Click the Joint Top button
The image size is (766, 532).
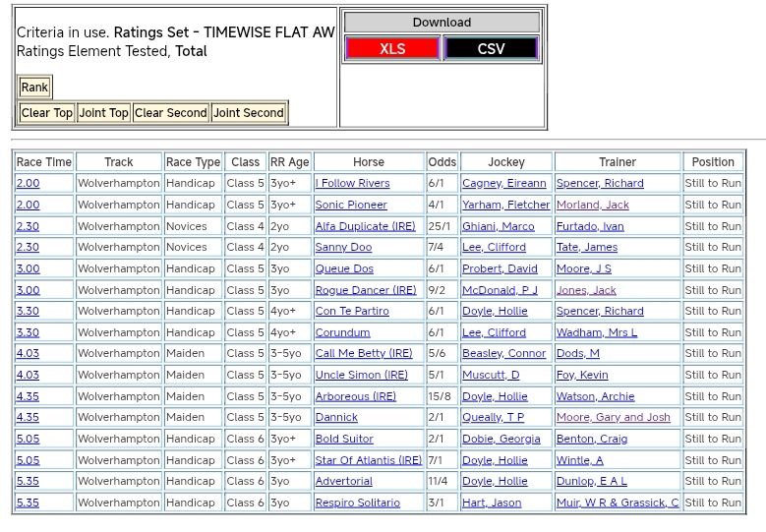click(x=104, y=113)
